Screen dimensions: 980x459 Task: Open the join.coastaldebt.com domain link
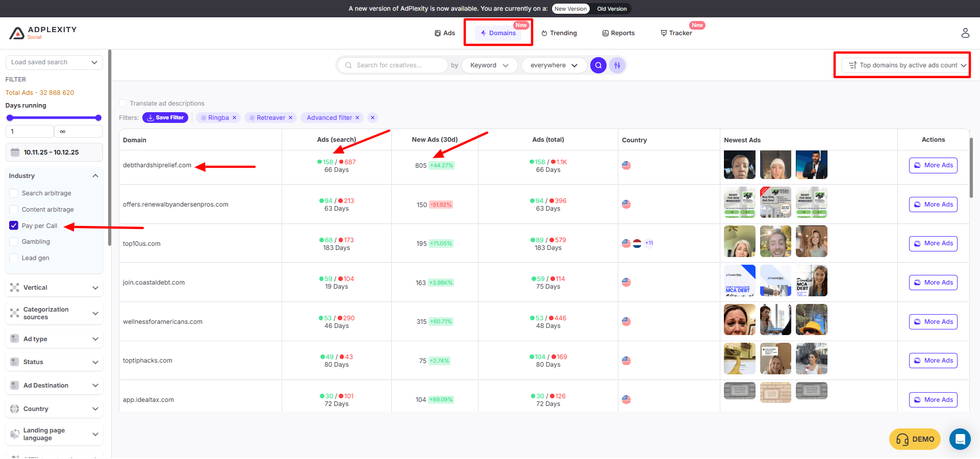(x=154, y=283)
